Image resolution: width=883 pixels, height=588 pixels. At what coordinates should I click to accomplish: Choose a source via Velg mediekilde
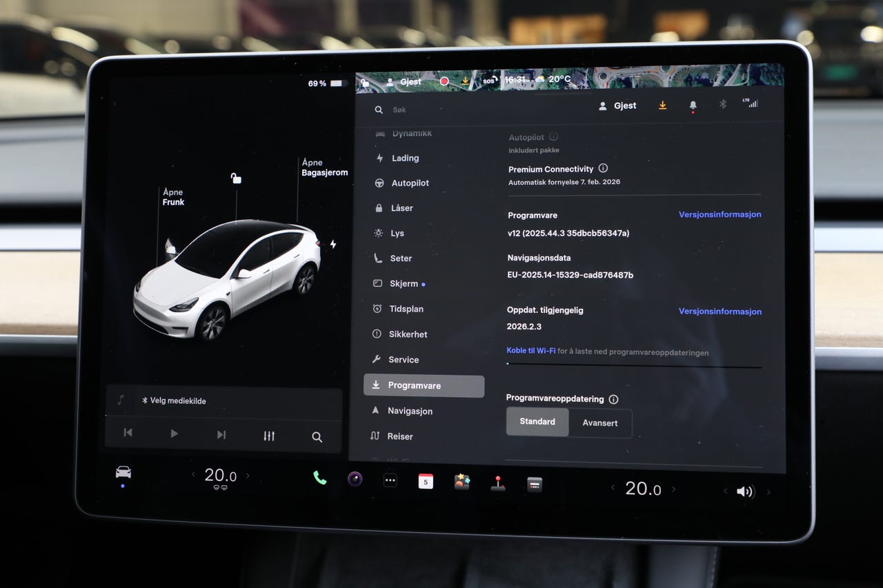point(174,401)
